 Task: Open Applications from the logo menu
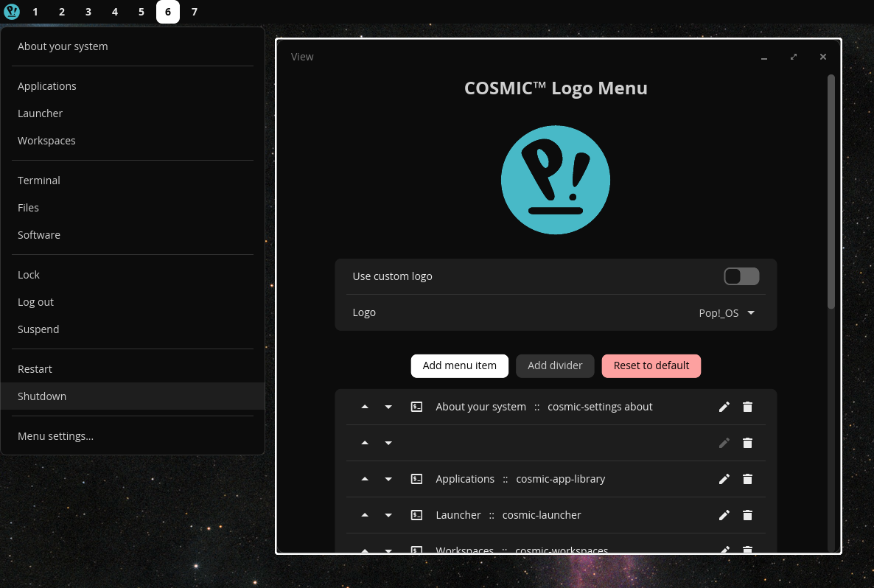point(133,85)
